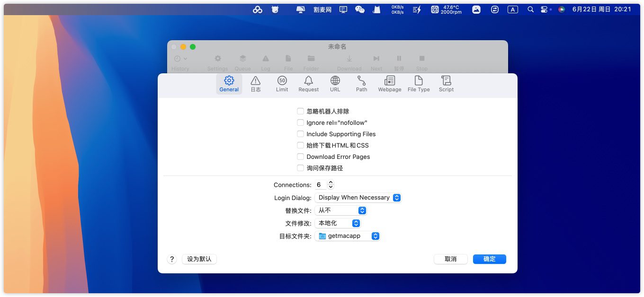Viewport: 644px width, 297px height.
Task: Enable Download Error Pages checkbox
Action: click(x=300, y=157)
